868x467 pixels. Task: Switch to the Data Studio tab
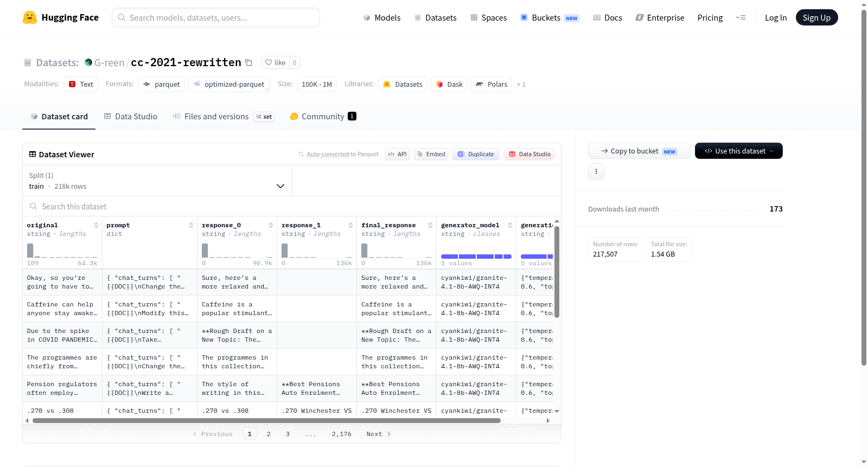click(x=131, y=116)
